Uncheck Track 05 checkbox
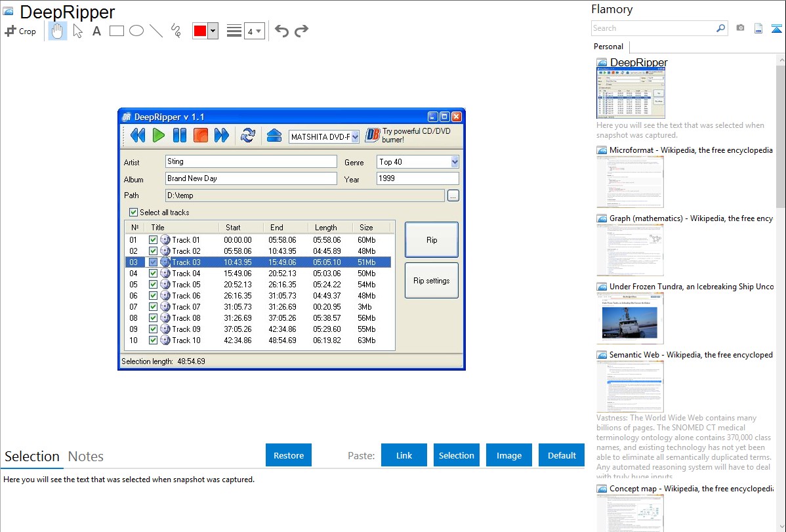This screenshot has height=532, width=786. click(153, 284)
